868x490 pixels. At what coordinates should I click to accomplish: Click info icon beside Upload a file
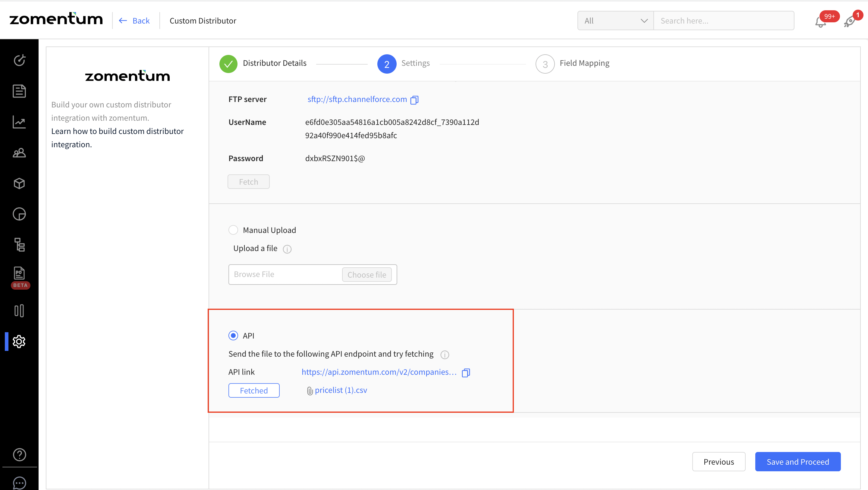click(x=287, y=249)
